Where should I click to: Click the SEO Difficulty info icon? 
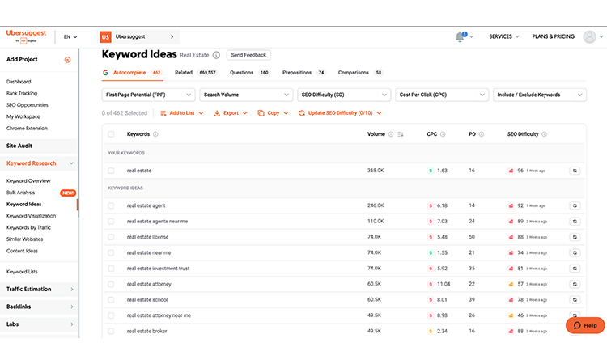point(545,134)
